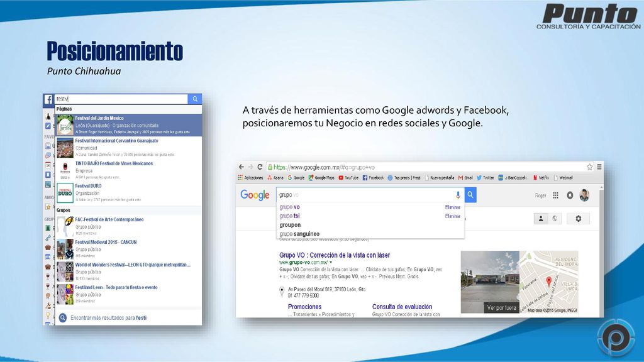The image size is (644, 362).
Task: Open the Webmail bookmark
Action: click(563, 178)
